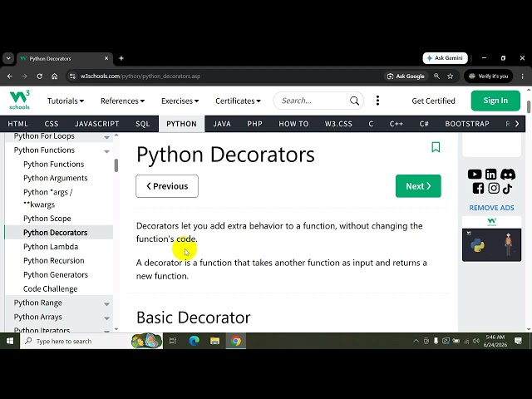The height and width of the screenshot is (399, 532).
Task: Open Microsoft Edge from the taskbar
Action: pos(194,341)
